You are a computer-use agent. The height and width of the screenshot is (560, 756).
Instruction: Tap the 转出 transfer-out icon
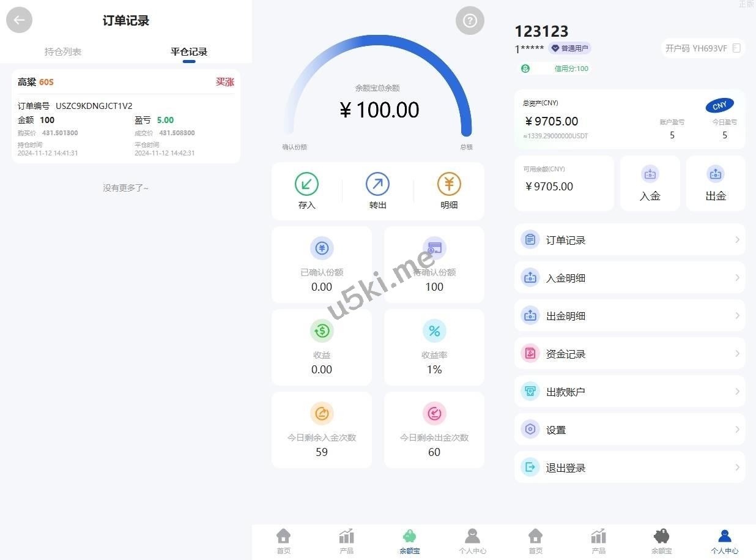(x=377, y=184)
